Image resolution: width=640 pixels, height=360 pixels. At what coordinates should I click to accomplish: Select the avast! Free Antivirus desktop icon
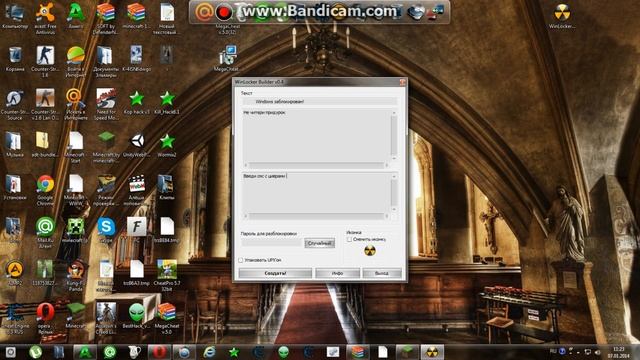tap(45, 18)
